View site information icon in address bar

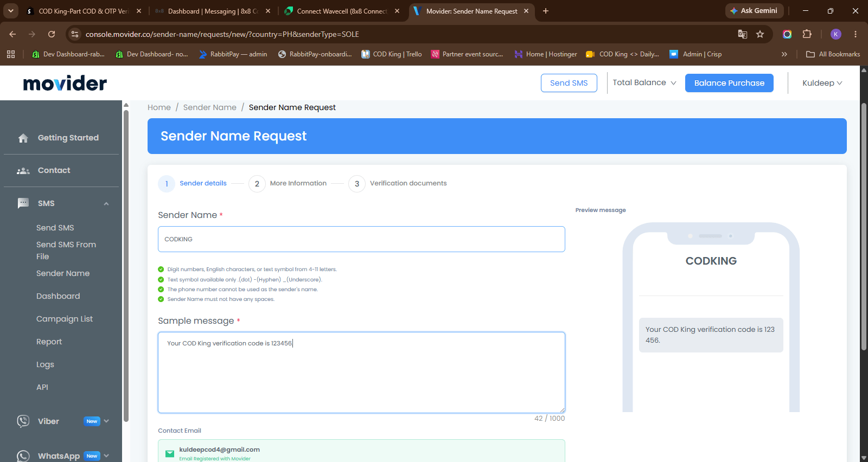tap(75, 34)
